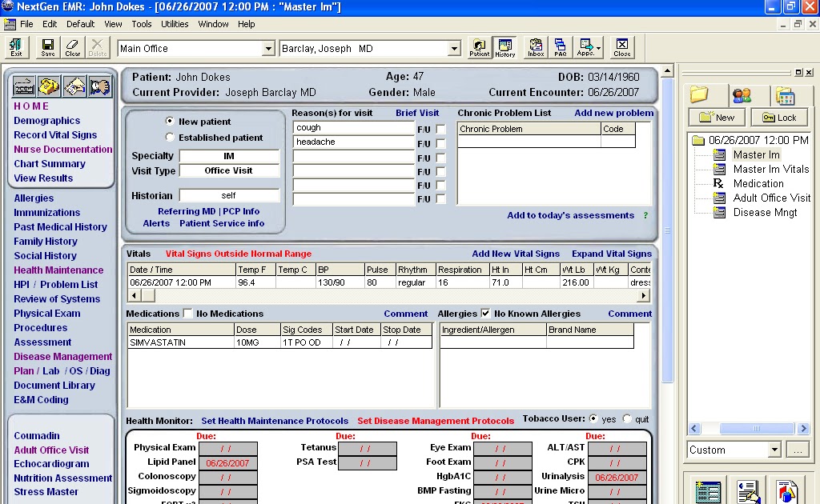Expand the Barclay, Joseph MD provider dropdown
820x504 pixels.
coord(454,49)
